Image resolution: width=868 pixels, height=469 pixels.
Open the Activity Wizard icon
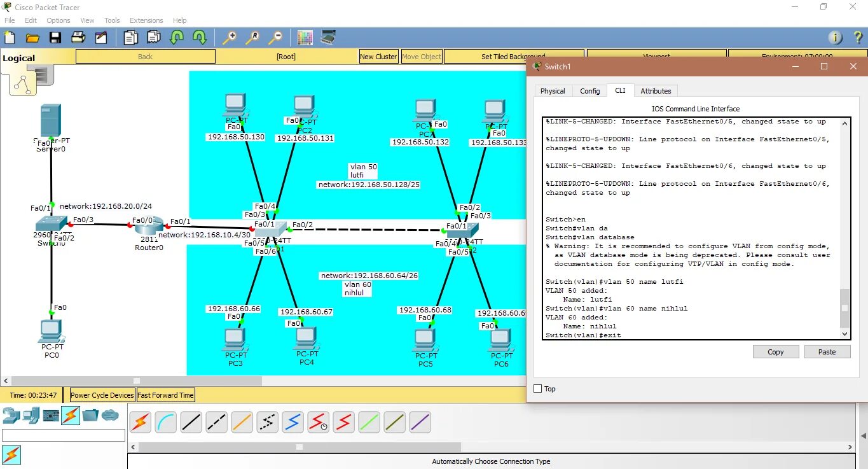pos(101,38)
